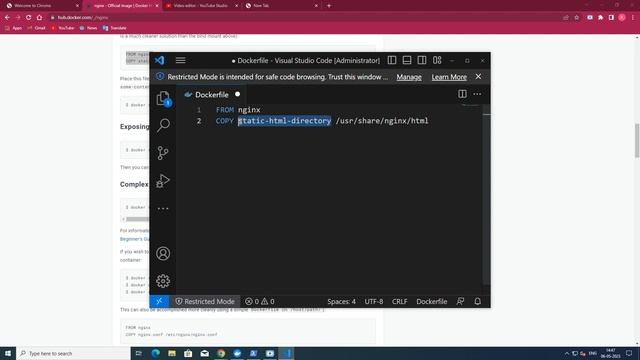
Task: Open the Manage gear menu in VS Code
Action: (x=163, y=281)
